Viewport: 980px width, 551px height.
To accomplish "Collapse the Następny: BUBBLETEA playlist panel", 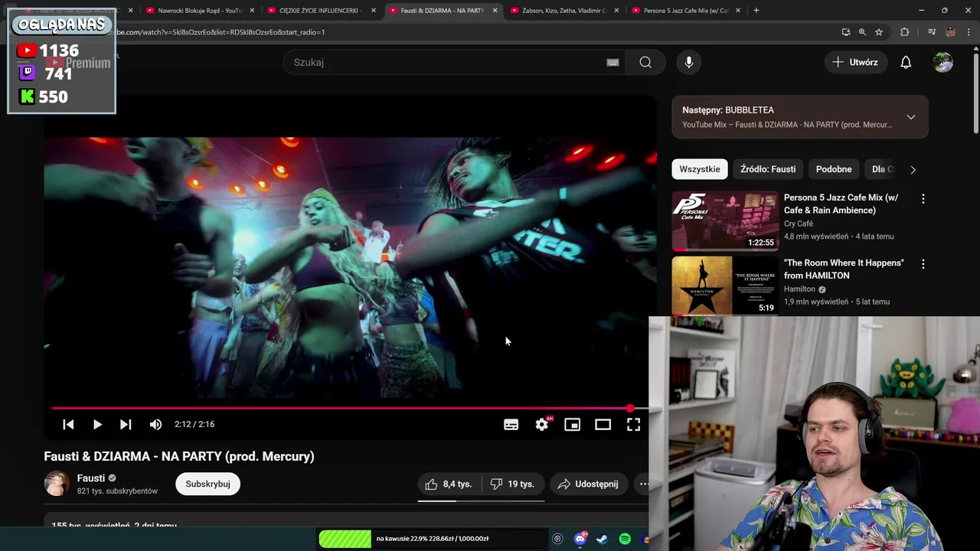I will pyautogui.click(x=910, y=117).
